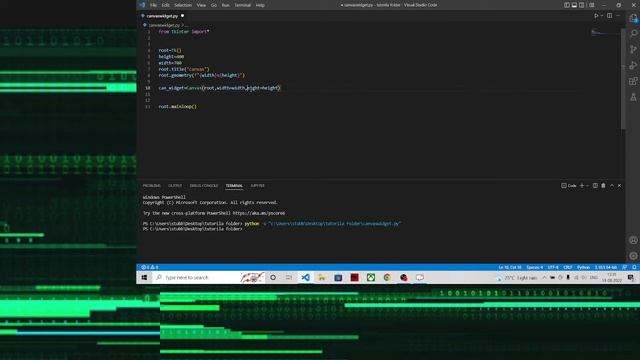This screenshot has height=360, width=640.
Task: Click the feedback icon in the status bar
Action: point(624,267)
